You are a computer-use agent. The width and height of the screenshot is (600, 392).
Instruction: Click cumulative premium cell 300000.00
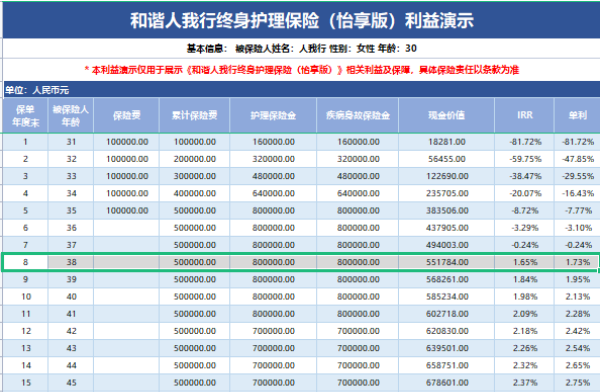194,176
